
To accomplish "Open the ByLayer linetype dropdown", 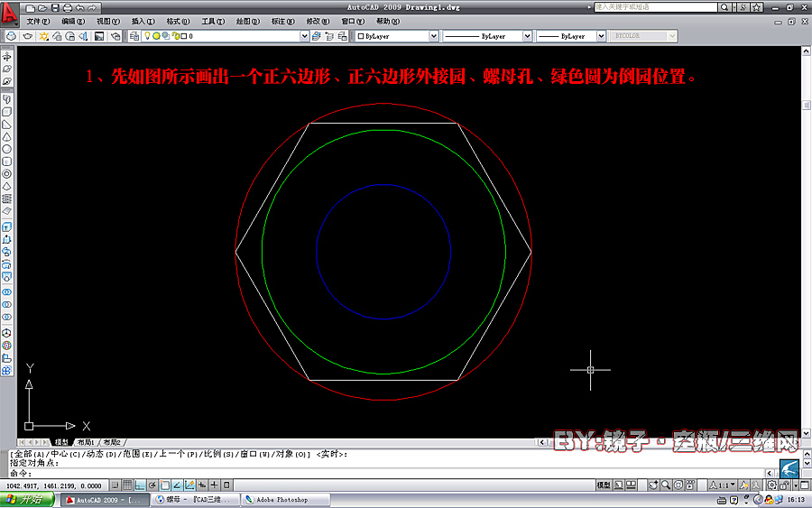I will (x=527, y=36).
